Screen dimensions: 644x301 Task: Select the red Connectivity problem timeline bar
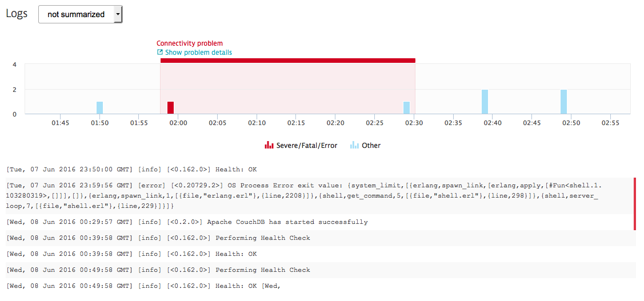coord(288,61)
